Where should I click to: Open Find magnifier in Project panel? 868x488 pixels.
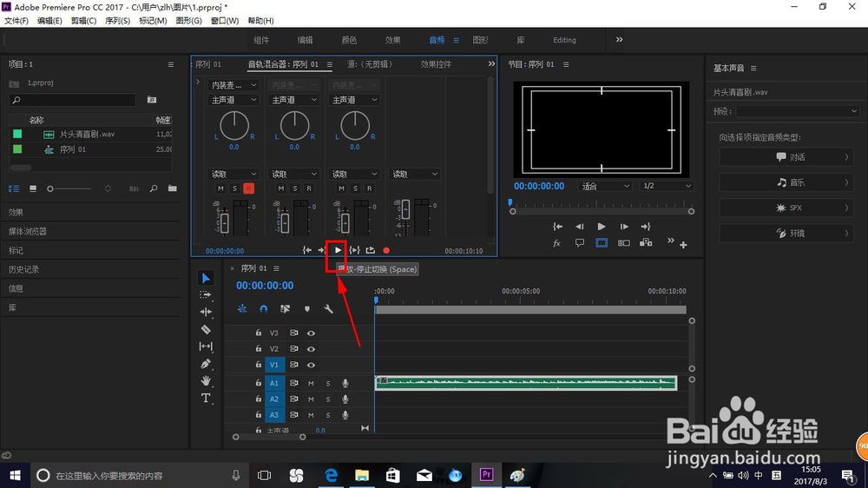(154, 188)
